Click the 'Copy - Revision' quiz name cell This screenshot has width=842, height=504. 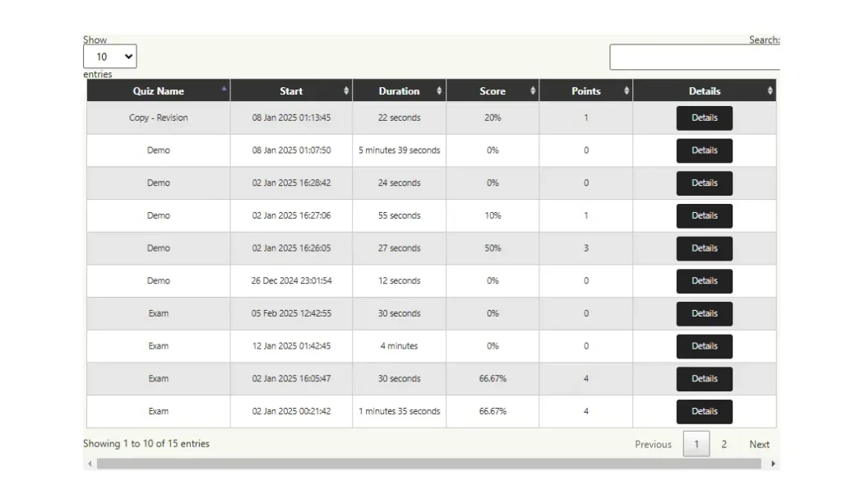(159, 118)
